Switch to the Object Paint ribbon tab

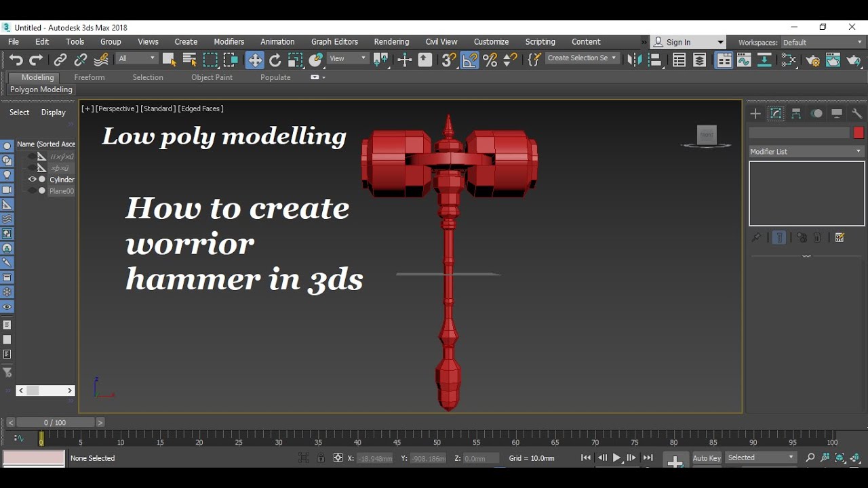[212, 77]
